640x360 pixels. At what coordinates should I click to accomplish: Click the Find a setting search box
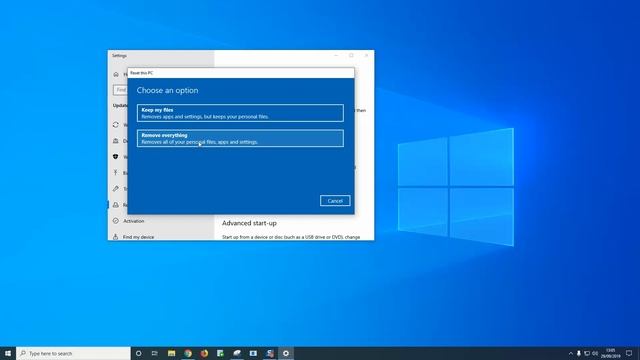[x=120, y=90]
